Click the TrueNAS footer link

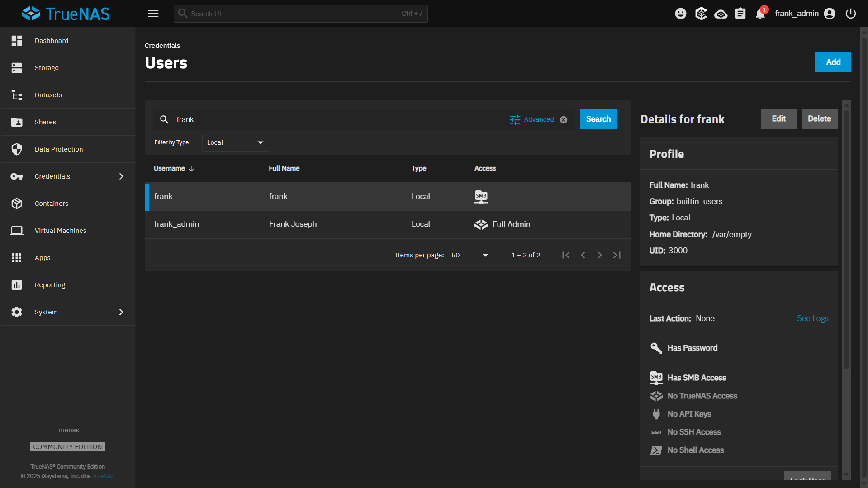103,476
